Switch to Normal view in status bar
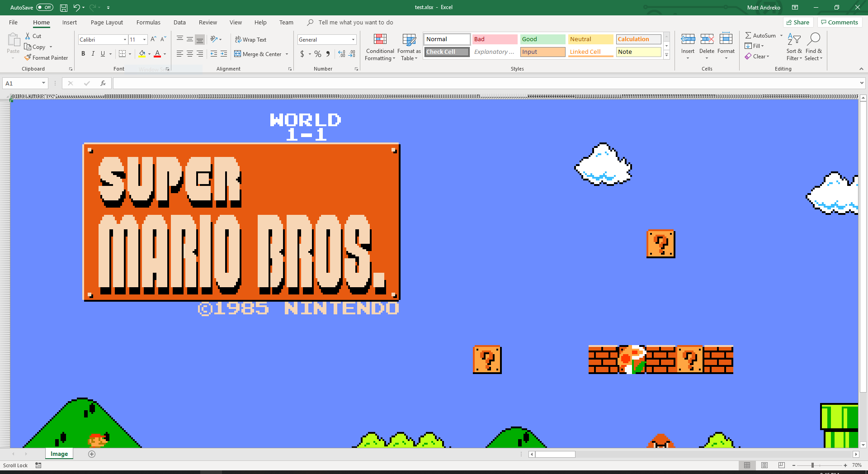868x474 pixels. click(x=747, y=465)
